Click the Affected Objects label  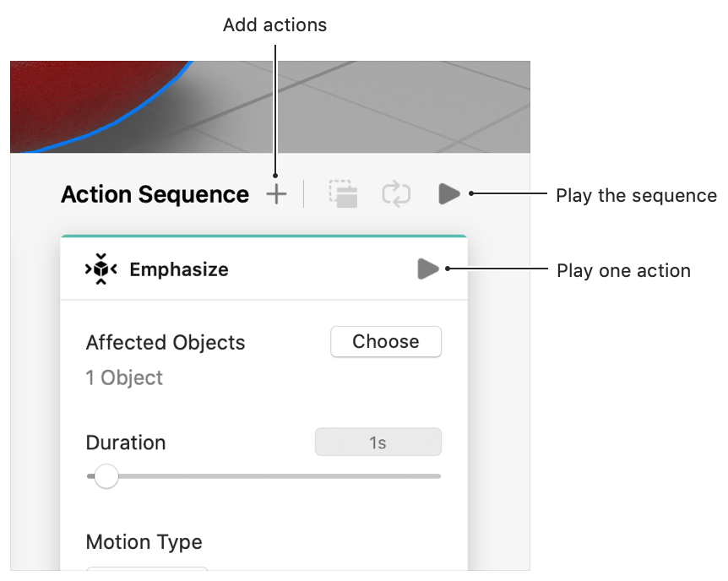point(166,343)
